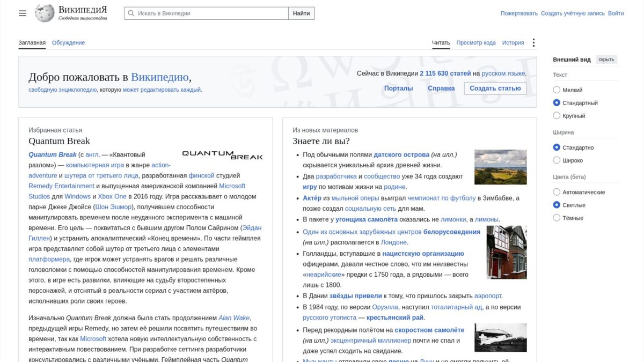Click the чемпионат по футболу link
Screen dimensions: 644x362
coord(441,198)
